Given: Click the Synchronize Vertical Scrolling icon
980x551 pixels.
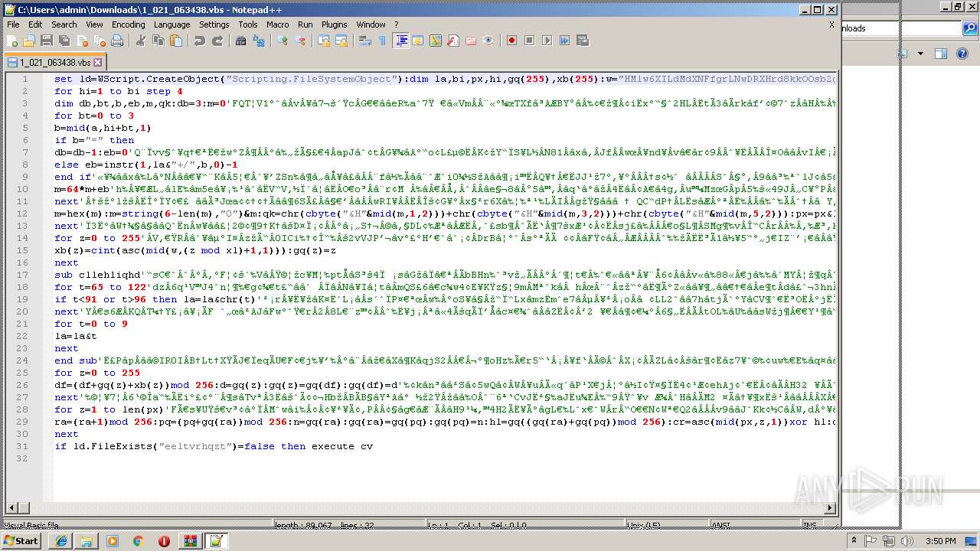Looking at the screenshot, I should (324, 41).
